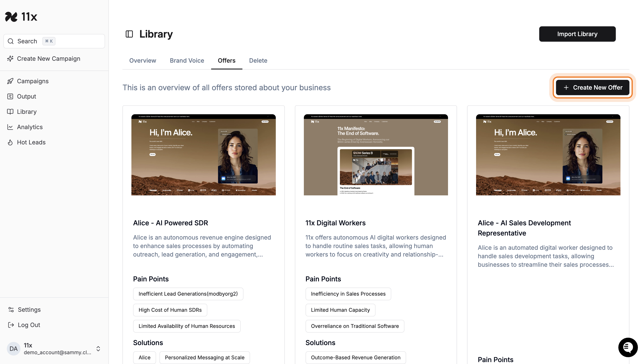Click the Alice solution tag

point(145,357)
